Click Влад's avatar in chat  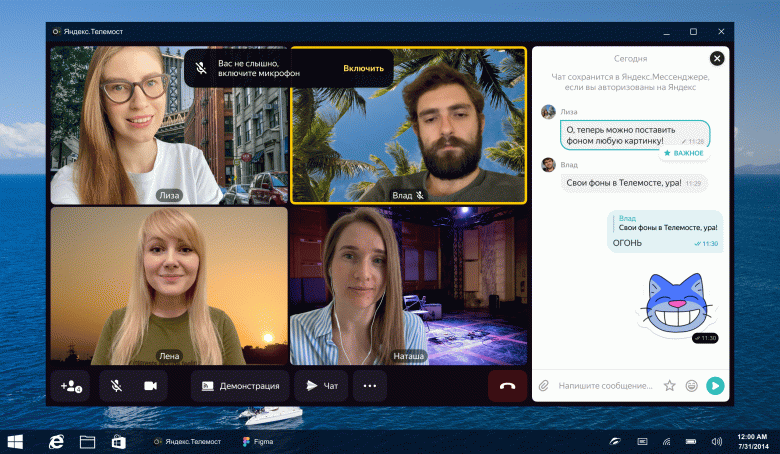(x=548, y=165)
